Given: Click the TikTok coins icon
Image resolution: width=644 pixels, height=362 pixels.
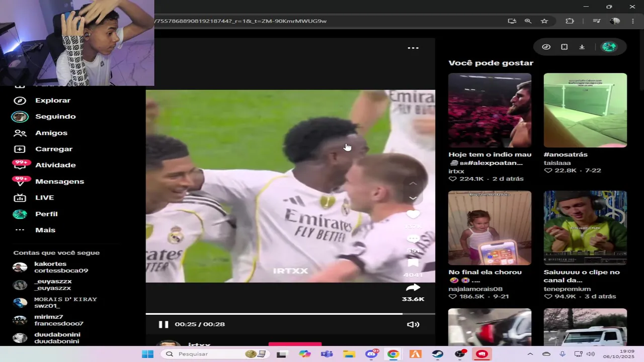Looking at the screenshot, I should 546,47.
